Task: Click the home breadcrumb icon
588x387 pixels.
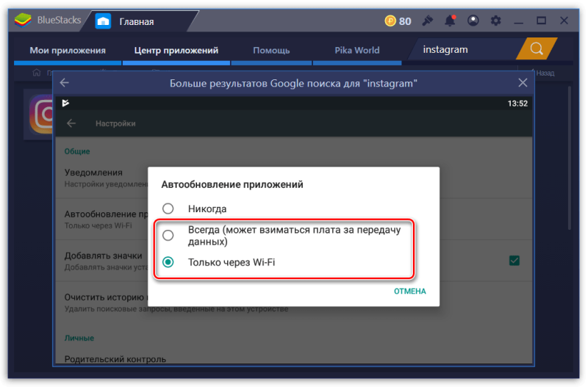Action: coord(36,73)
